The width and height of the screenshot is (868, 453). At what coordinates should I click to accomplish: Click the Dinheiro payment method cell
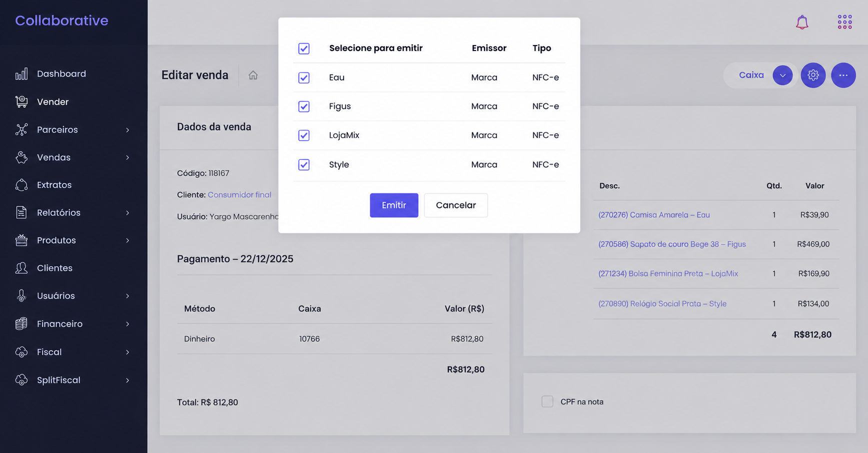click(x=199, y=339)
